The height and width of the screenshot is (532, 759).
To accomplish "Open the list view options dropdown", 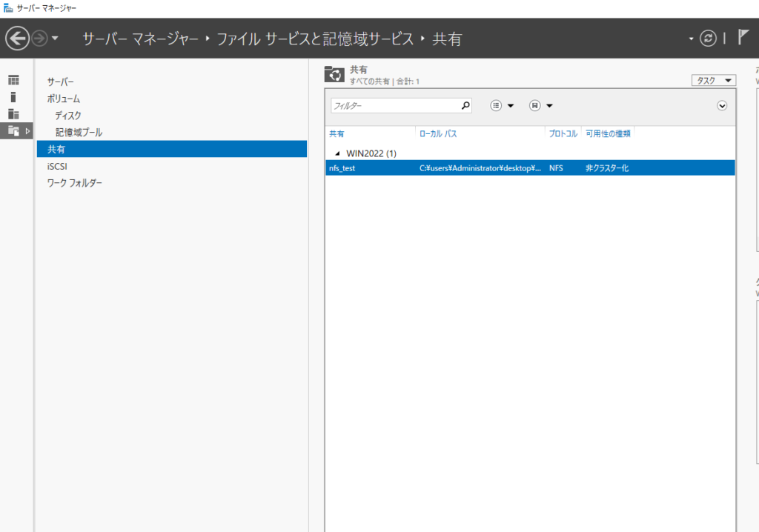I will click(x=502, y=106).
